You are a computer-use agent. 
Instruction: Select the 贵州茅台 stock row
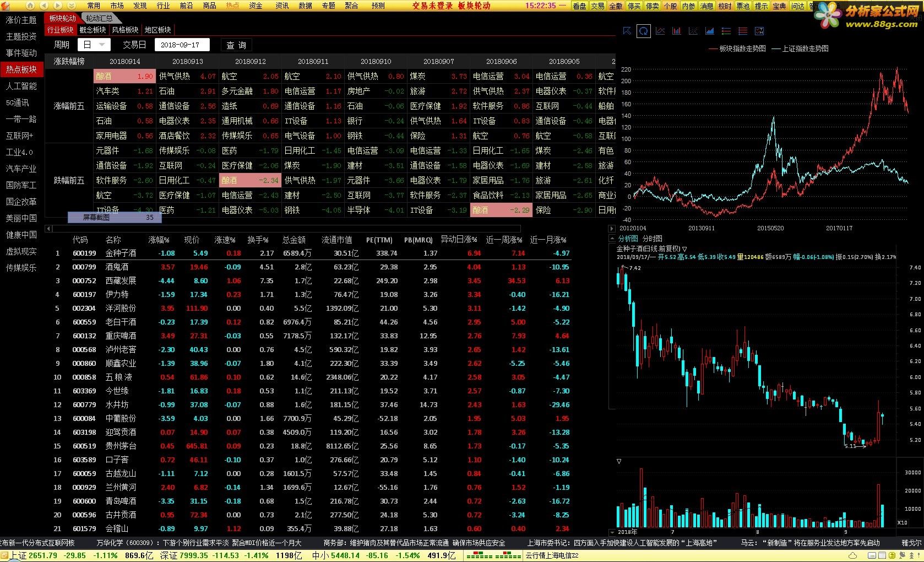pos(312,446)
